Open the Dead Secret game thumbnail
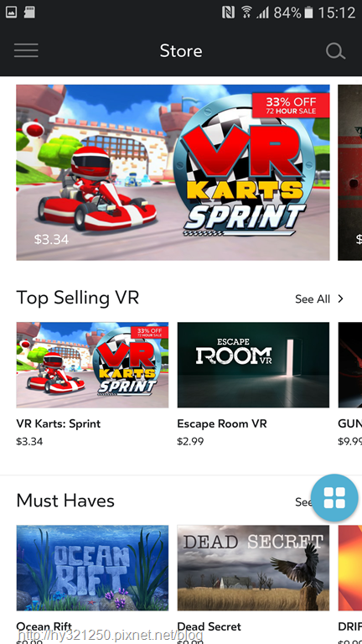The height and width of the screenshot is (644, 362). point(253,568)
